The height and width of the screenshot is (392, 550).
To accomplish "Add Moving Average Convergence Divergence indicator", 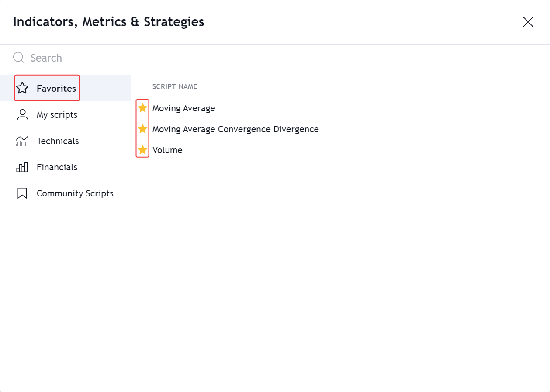I will click(x=235, y=129).
